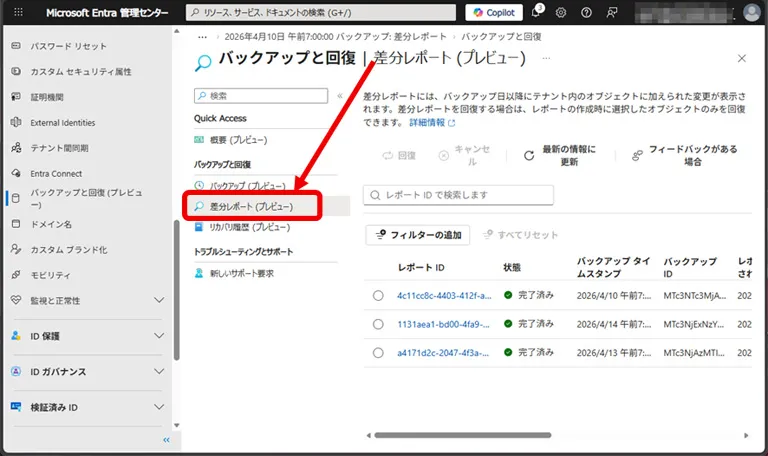Sort by 状態 column header
The width and height of the screenshot is (768, 456).
(512, 267)
